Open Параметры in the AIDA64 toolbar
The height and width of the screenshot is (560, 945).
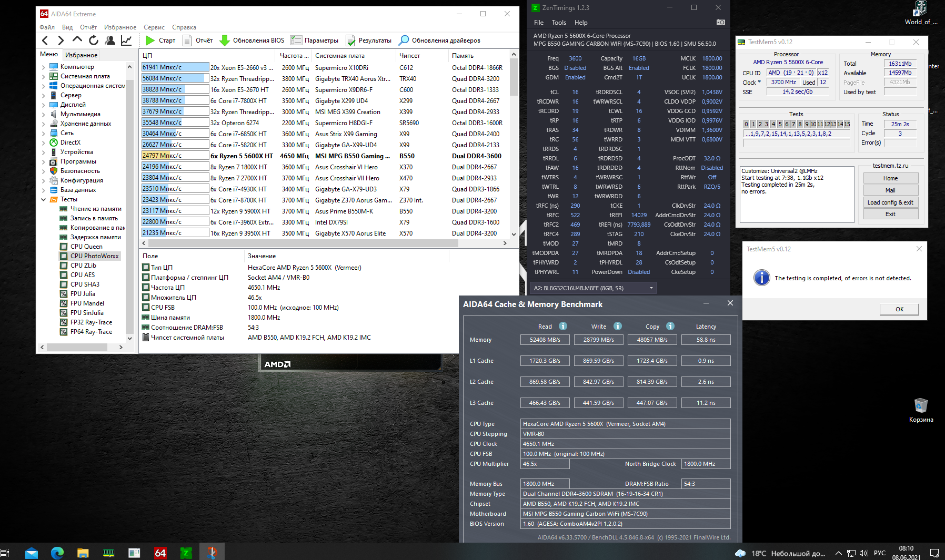pos(315,40)
